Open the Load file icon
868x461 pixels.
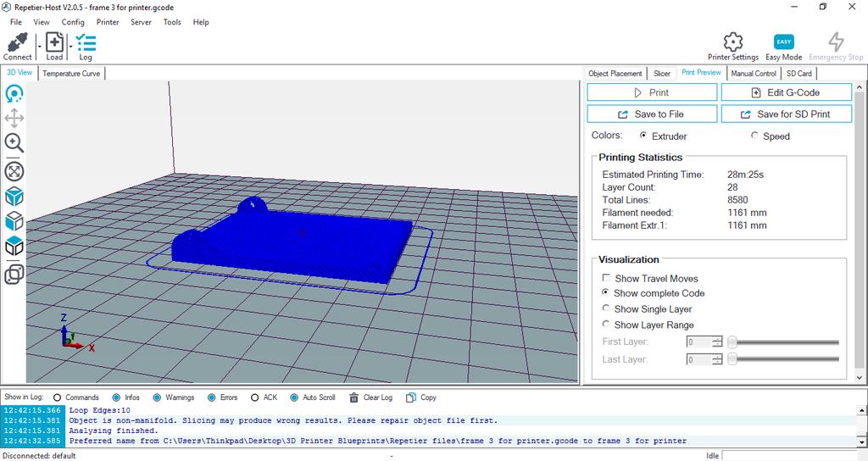[x=54, y=42]
